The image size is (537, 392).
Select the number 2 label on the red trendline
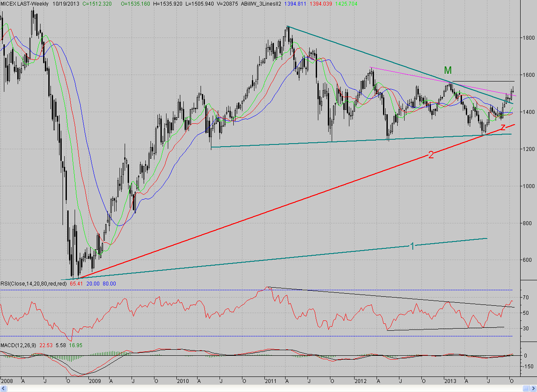(431, 155)
